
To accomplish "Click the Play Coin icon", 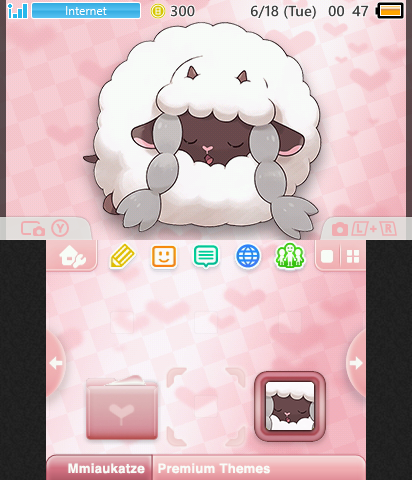I will (158, 11).
